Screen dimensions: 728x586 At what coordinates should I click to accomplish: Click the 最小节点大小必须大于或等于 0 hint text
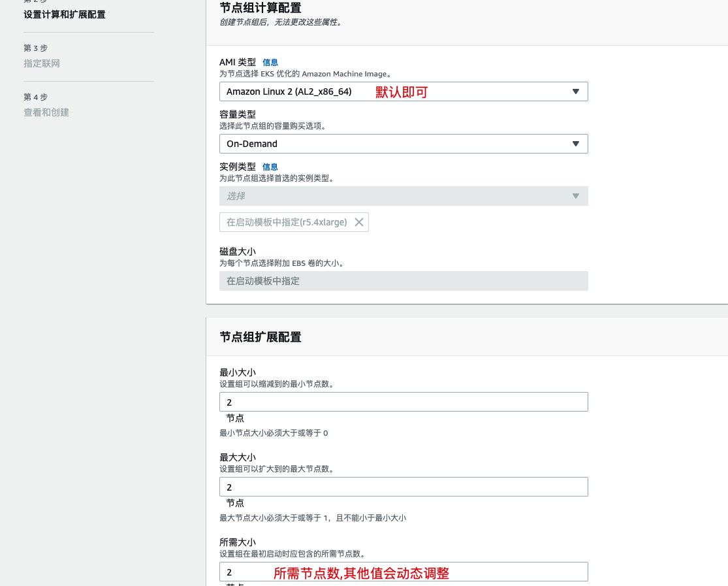(x=274, y=433)
